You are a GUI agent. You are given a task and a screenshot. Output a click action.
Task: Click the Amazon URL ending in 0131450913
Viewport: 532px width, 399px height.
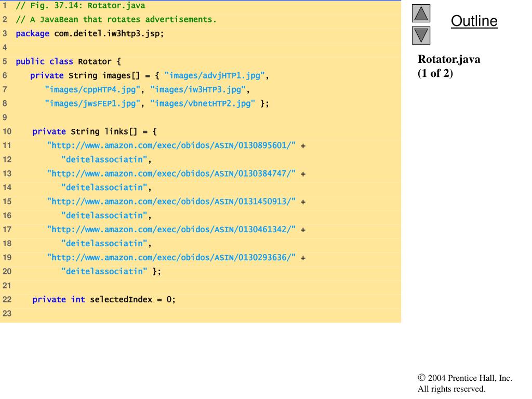[171, 202]
